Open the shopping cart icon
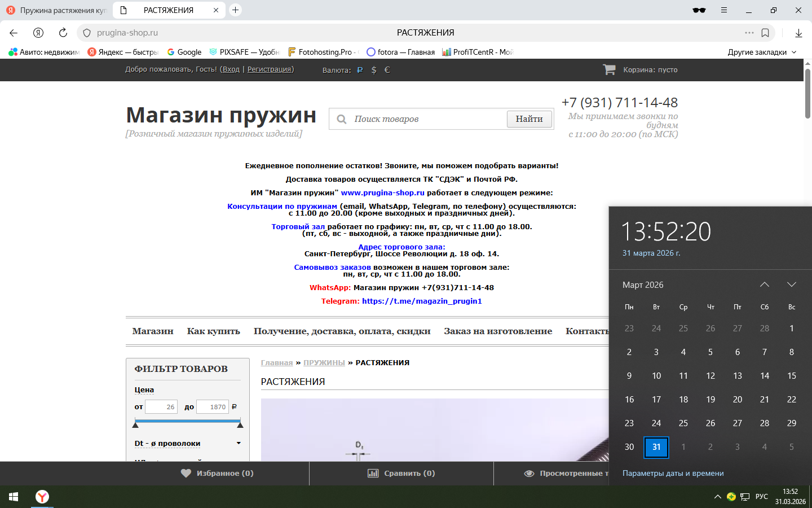This screenshot has width=812, height=508. (609, 69)
